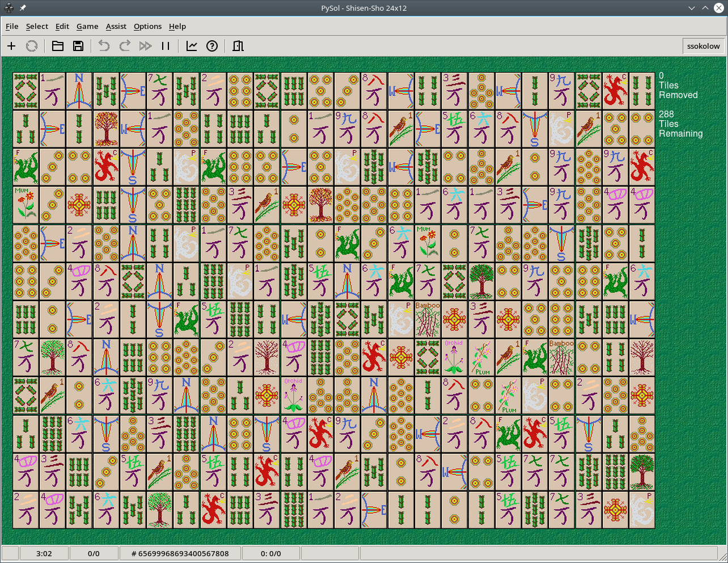Undo the last move from the toolbar

click(x=104, y=46)
